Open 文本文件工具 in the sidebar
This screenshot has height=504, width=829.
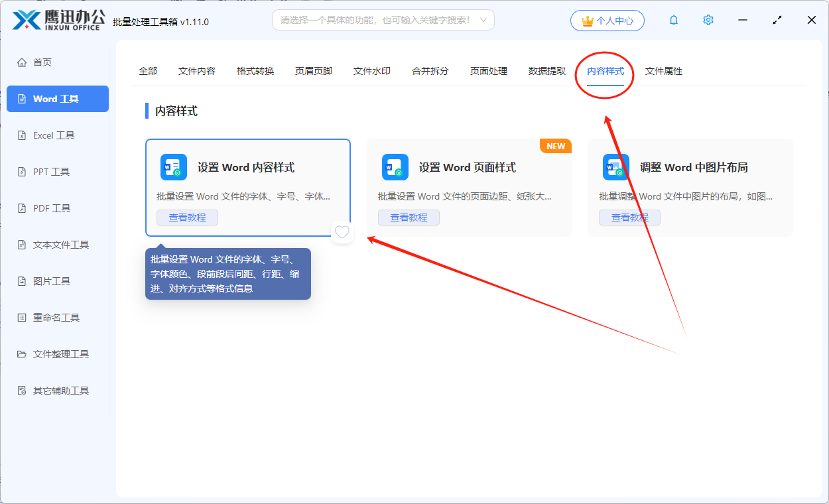pyautogui.click(x=58, y=245)
